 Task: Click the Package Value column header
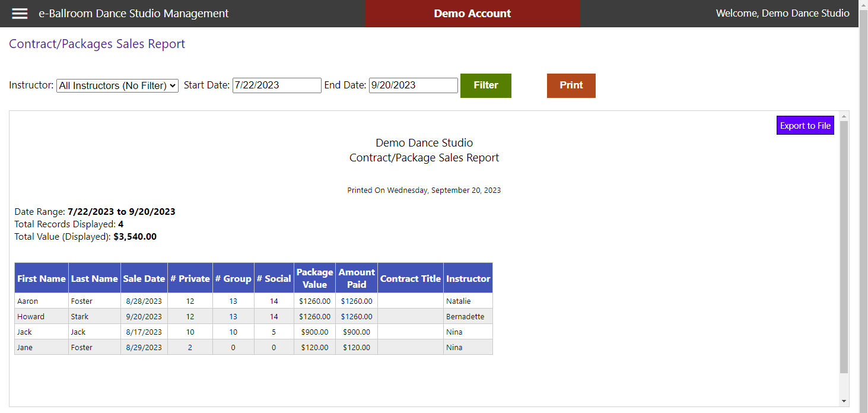314,278
